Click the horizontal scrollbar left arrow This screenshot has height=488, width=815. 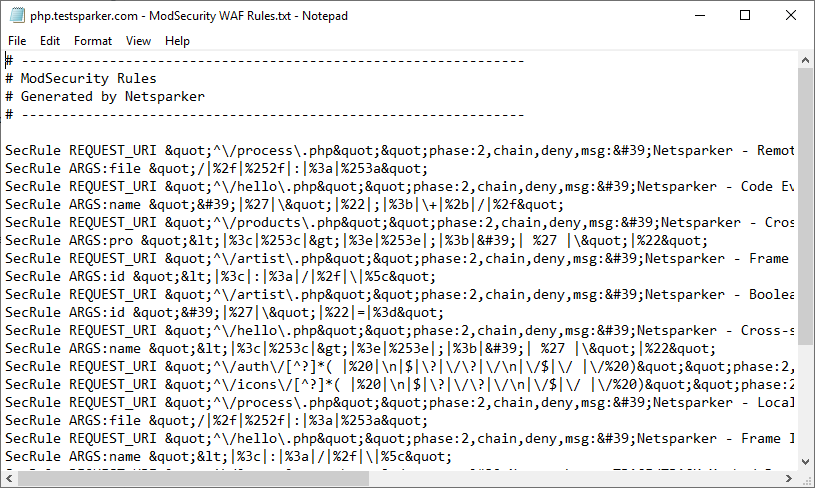[x=9, y=479]
